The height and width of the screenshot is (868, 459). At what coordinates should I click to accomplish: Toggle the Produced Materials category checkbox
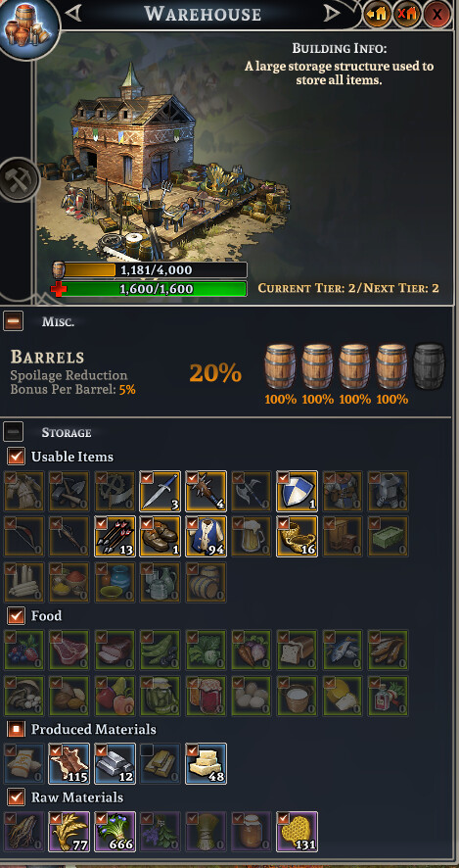pyautogui.click(x=16, y=729)
